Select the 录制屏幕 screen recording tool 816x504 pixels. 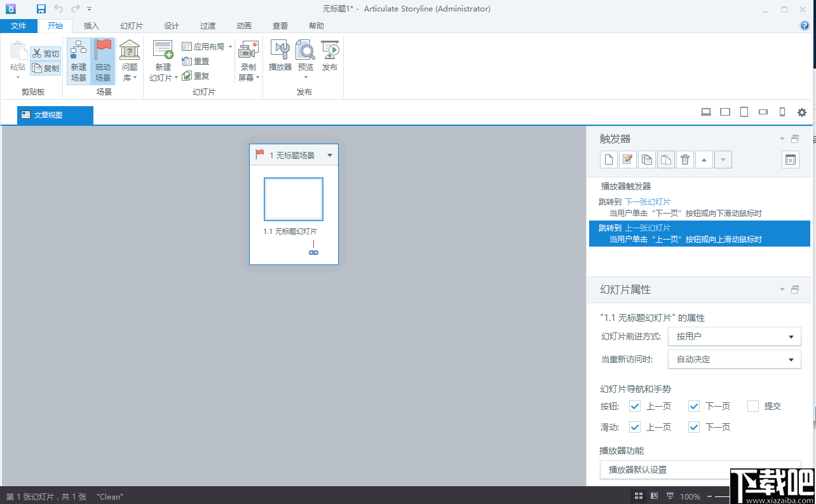tap(248, 59)
